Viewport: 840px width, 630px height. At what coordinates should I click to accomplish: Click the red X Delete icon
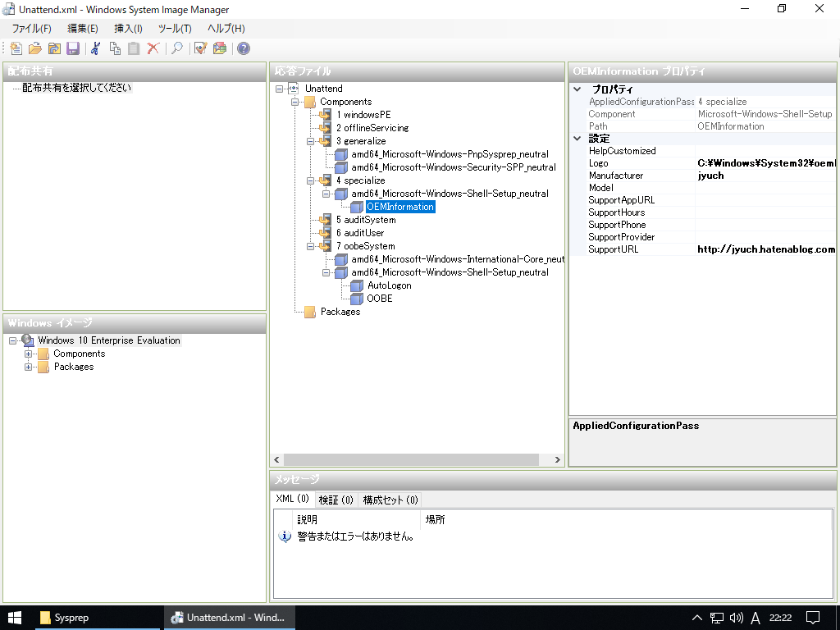click(x=153, y=48)
